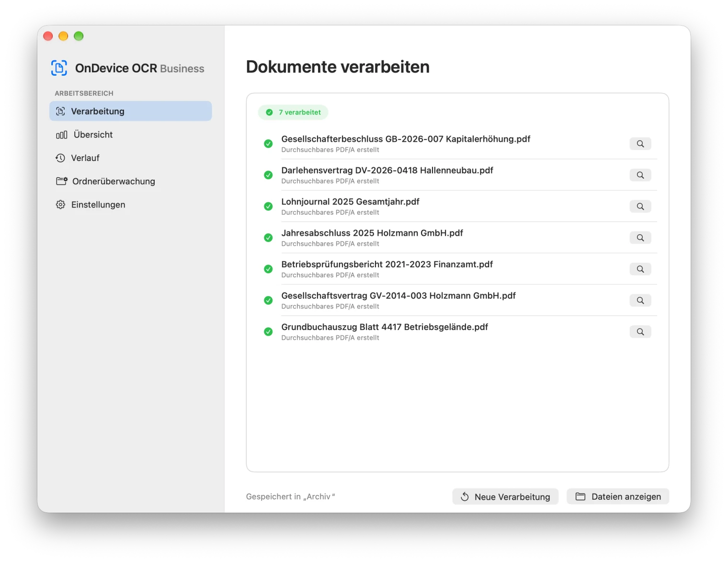Click green checkmark of Lohnjournal row
Image resolution: width=728 pixels, height=562 pixels.
tap(268, 206)
